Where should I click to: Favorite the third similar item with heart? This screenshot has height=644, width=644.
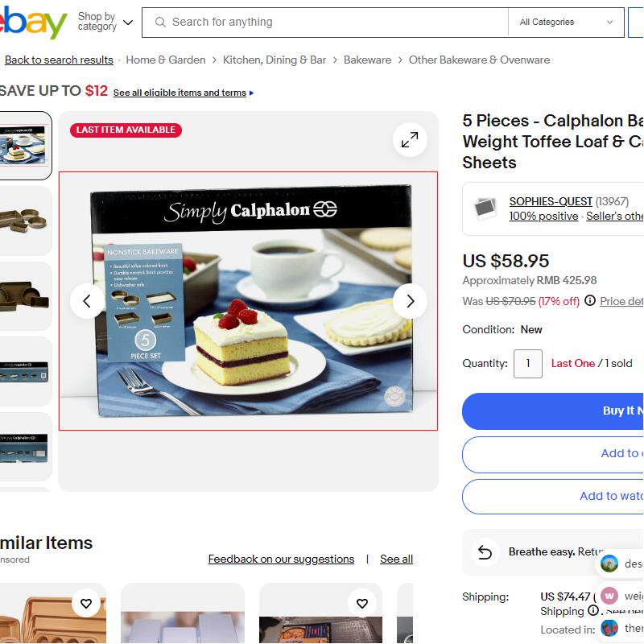point(361,603)
